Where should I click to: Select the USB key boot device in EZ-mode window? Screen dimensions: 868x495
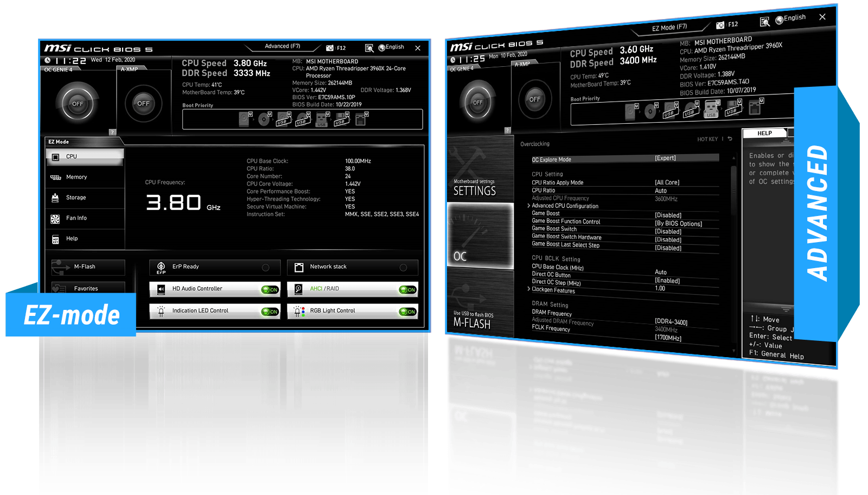[x=322, y=119]
